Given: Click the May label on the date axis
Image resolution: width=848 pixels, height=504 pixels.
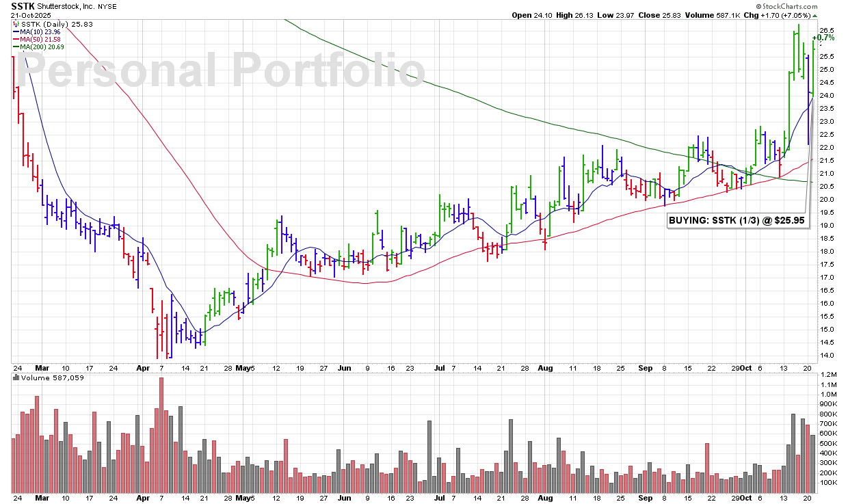Looking at the screenshot, I should (x=243, y=368).
